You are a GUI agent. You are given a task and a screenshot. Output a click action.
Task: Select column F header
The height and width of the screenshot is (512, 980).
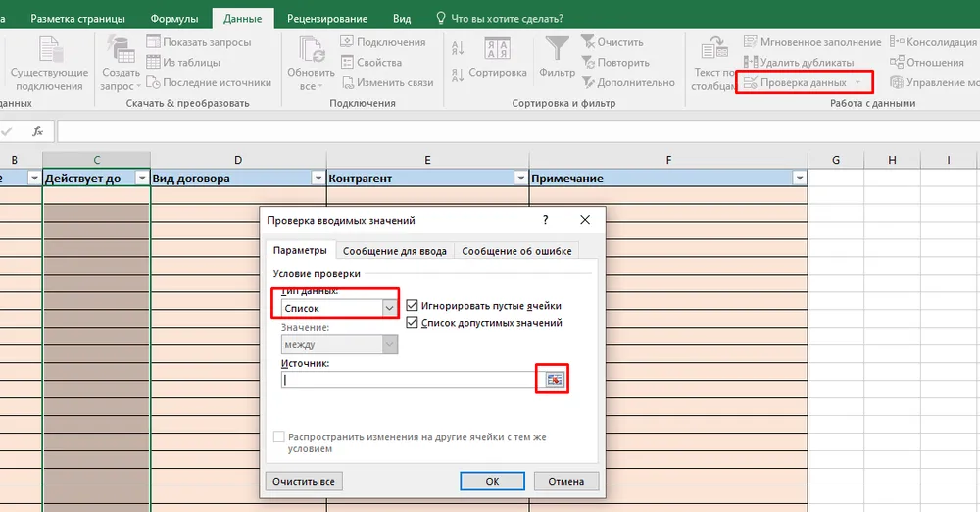(668, 160)
